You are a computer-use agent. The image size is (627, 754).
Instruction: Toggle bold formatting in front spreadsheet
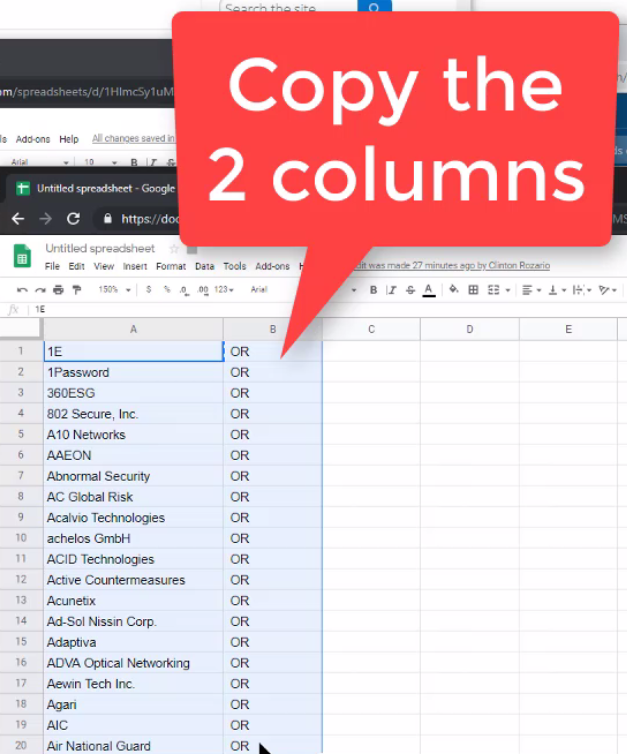click(x=373, y=290)
